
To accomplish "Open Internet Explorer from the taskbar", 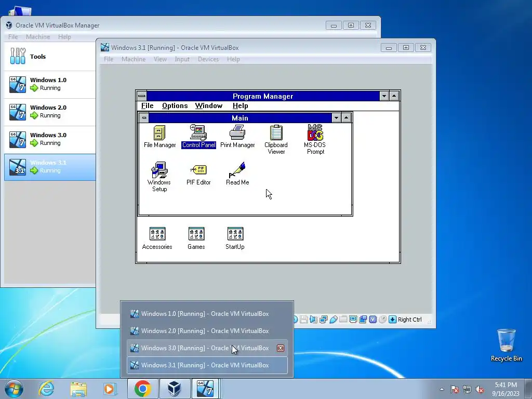I will 46,389.
